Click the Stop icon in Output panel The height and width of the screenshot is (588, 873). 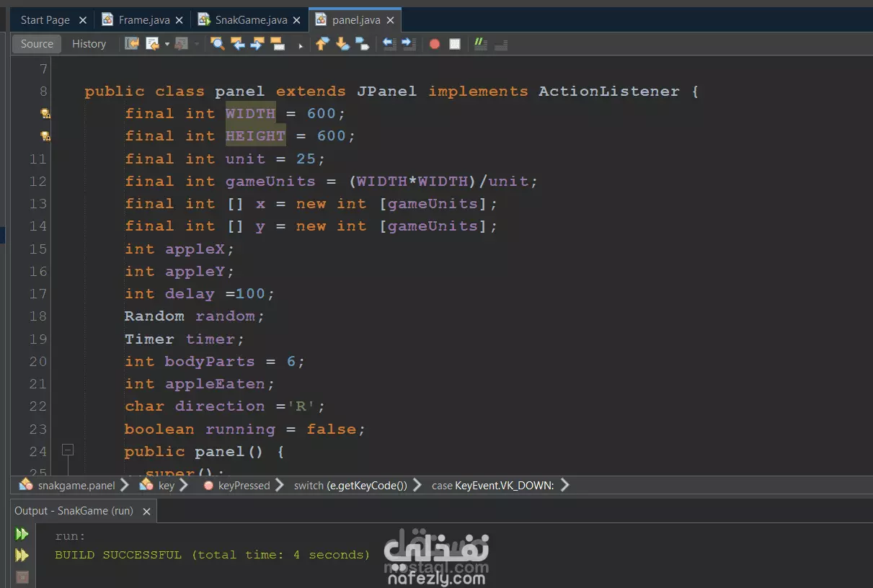coord(22,577)
